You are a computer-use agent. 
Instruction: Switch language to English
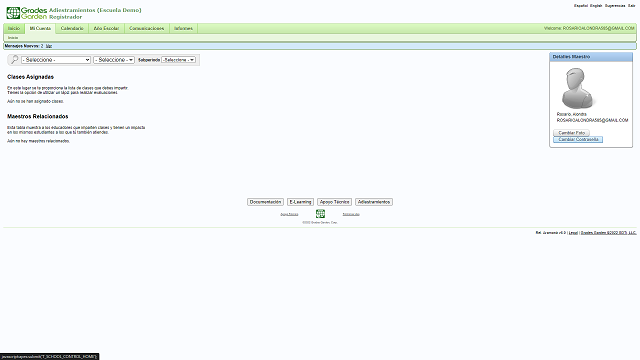(596, 6)
